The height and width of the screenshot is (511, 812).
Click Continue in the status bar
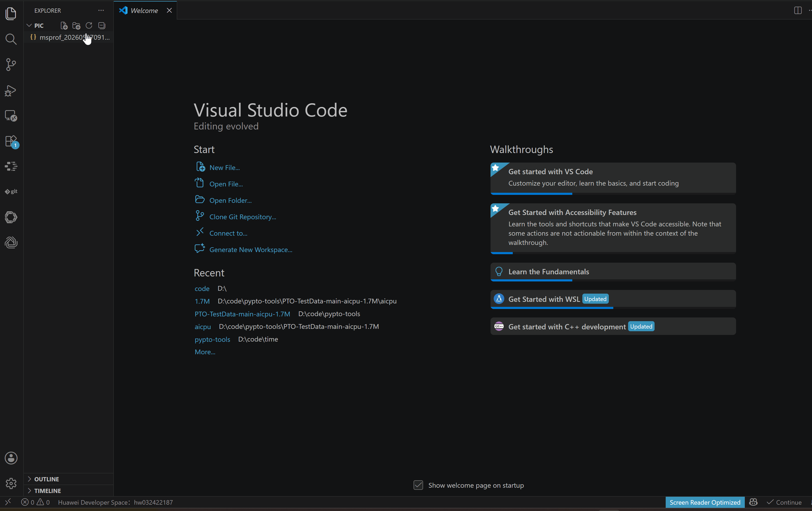pos(784,502)
